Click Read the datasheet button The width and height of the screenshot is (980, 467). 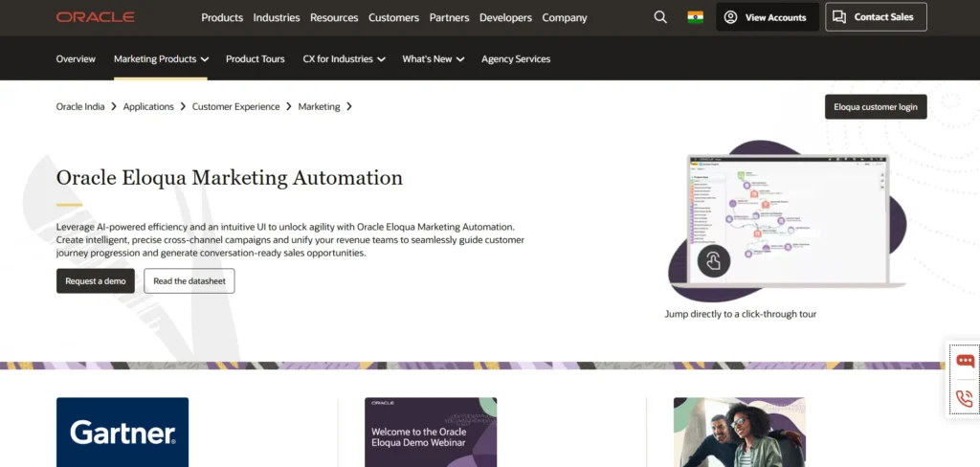189,280
